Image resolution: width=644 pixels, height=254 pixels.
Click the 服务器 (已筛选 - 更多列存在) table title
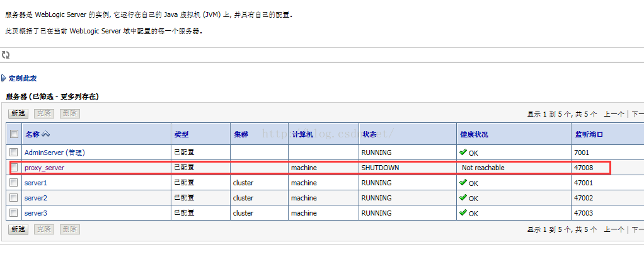52,96
